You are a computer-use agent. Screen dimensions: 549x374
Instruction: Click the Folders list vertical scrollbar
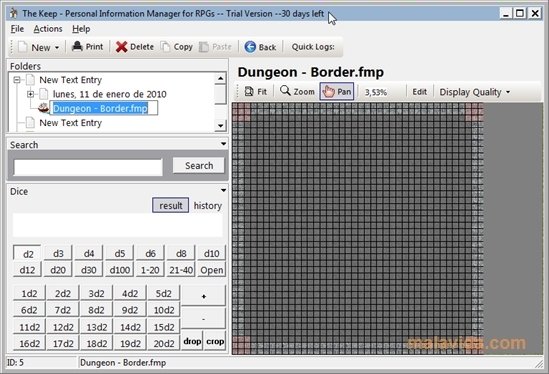(x=221, y=102)
